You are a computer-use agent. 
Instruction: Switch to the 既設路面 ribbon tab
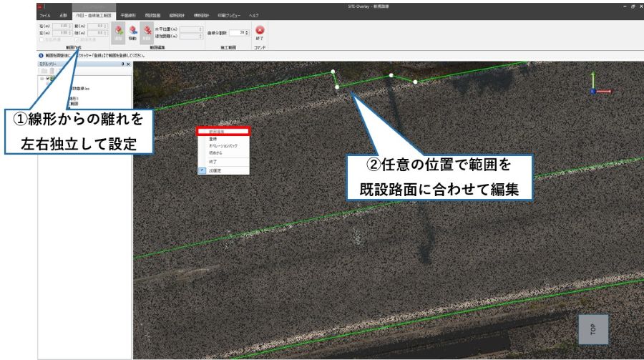click(x=154, y=14)
